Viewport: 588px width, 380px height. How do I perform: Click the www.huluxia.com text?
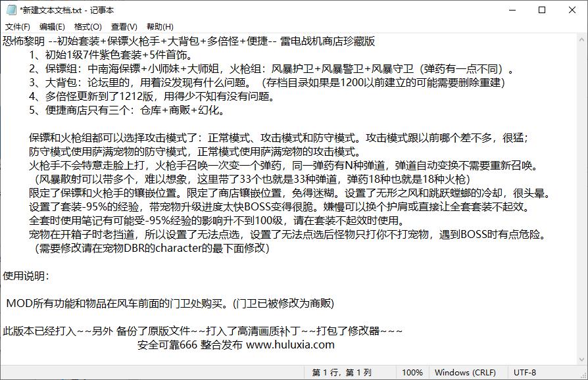pos(290,344)
